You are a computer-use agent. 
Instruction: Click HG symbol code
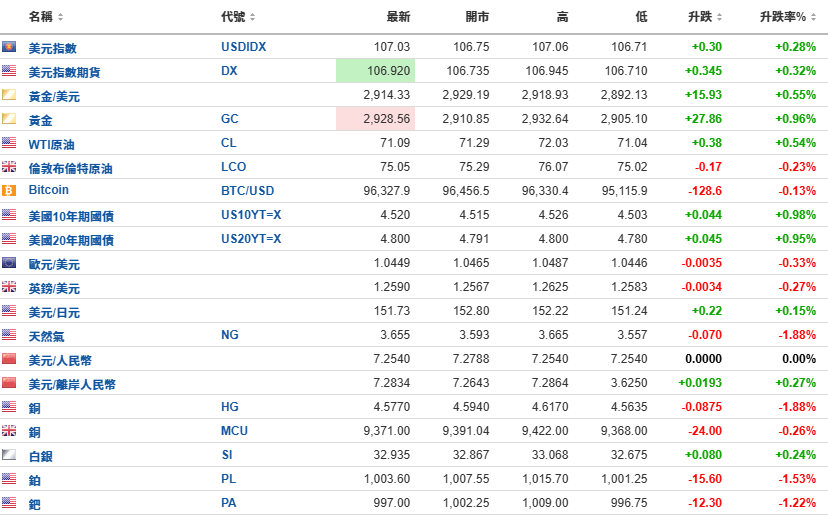tap(230, 407)
